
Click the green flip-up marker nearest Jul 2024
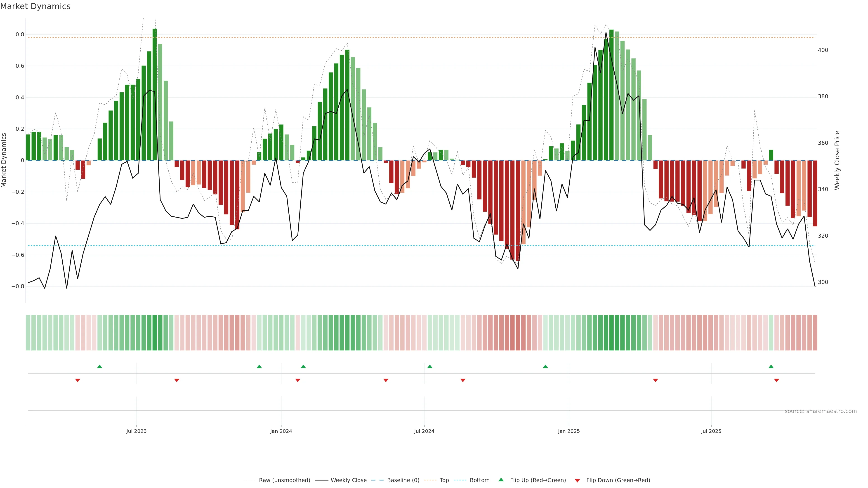click(x=430, y=366)
